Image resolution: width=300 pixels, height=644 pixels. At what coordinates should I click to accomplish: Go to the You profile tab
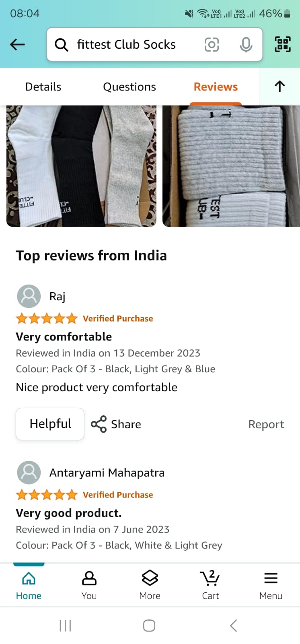click(89, 585)
